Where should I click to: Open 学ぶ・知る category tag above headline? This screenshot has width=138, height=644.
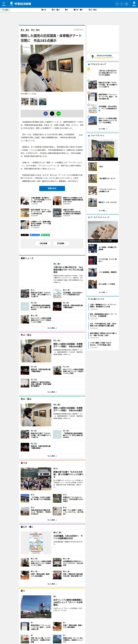point(35,30)
